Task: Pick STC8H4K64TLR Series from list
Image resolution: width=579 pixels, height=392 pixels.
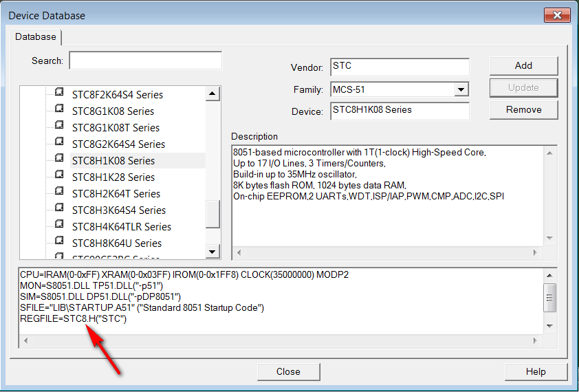Action: pyautogui.click(x=122, y=226)
